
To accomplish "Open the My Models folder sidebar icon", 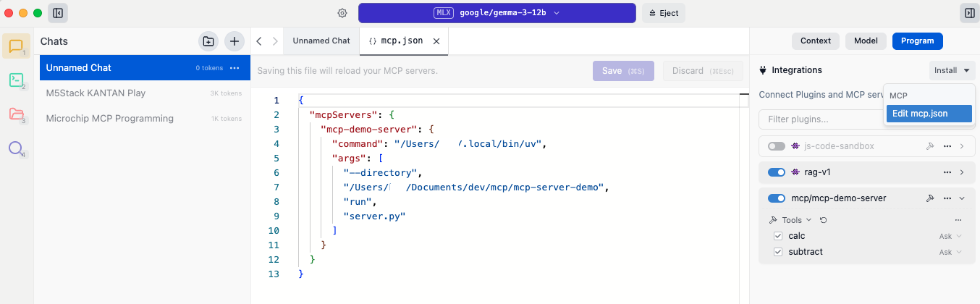I will click(x=16, y=114).
